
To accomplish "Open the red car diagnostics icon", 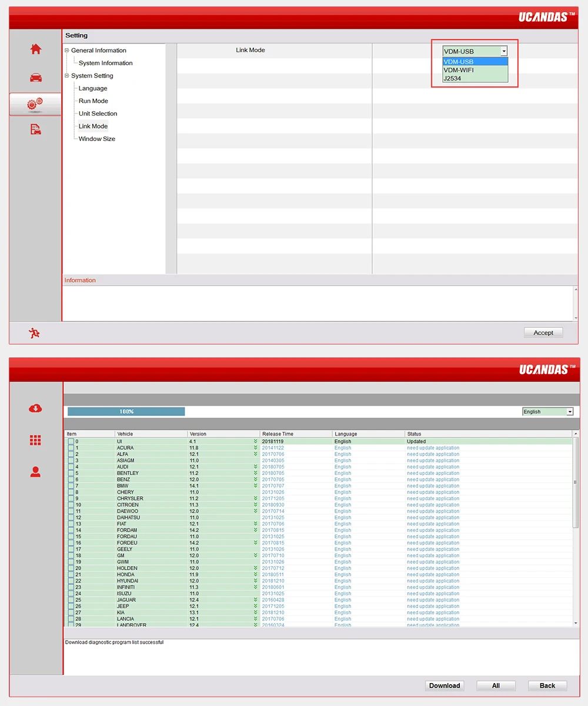I will (x=36, y=77).
